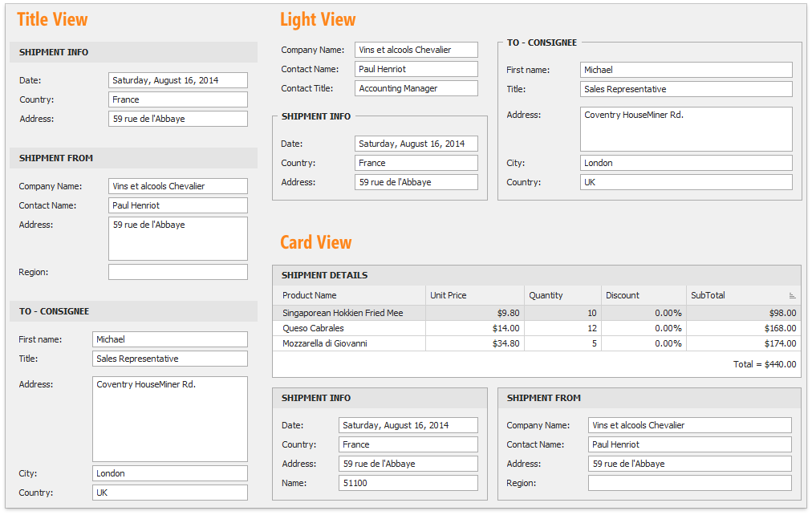The height and width of the screenshot is (515, 812).
Task: Click the Name field containing 51100
Action: (x=408, y=483)
